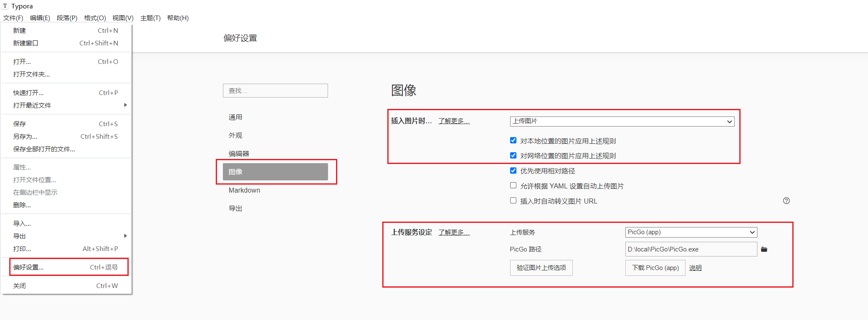This screenshot has height=320, width=868.
Task: Click the 下载 PicGo (app) button
Action: 655,268
